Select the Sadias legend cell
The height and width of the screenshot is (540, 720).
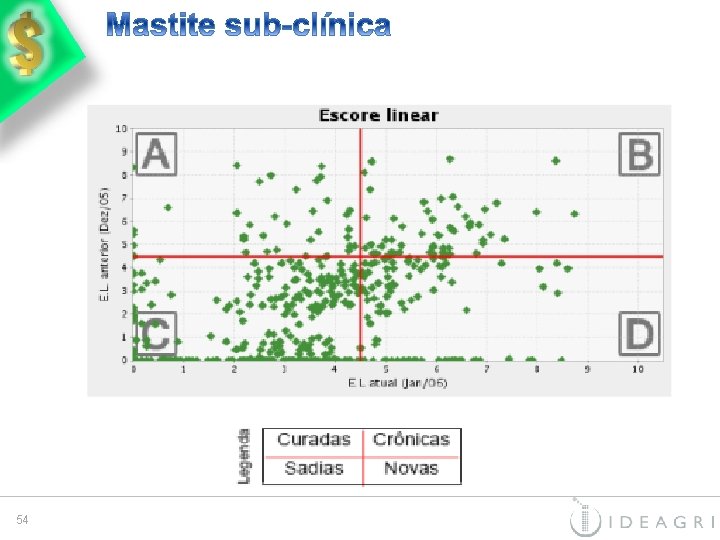click(314, 468)
